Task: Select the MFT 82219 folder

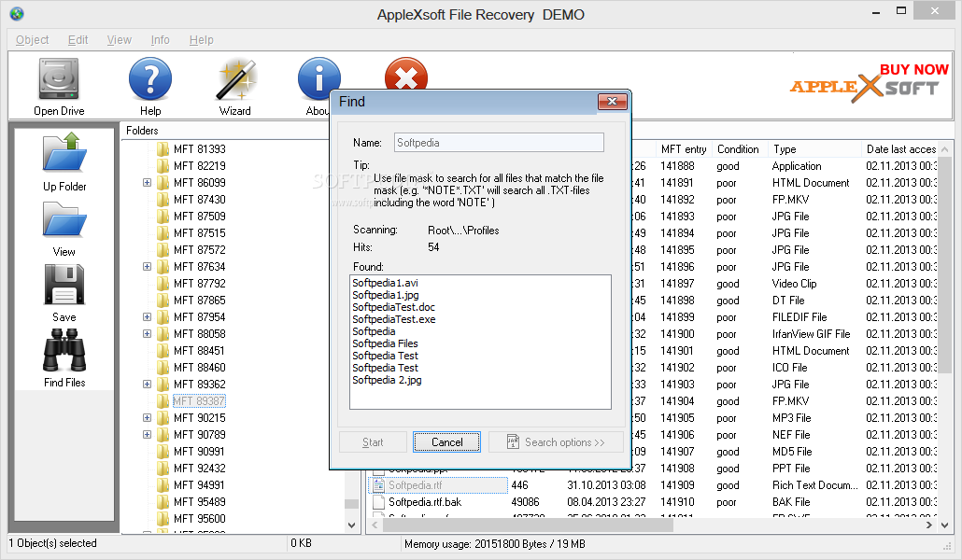Action: pyautogui.click(x=199, y=165)
